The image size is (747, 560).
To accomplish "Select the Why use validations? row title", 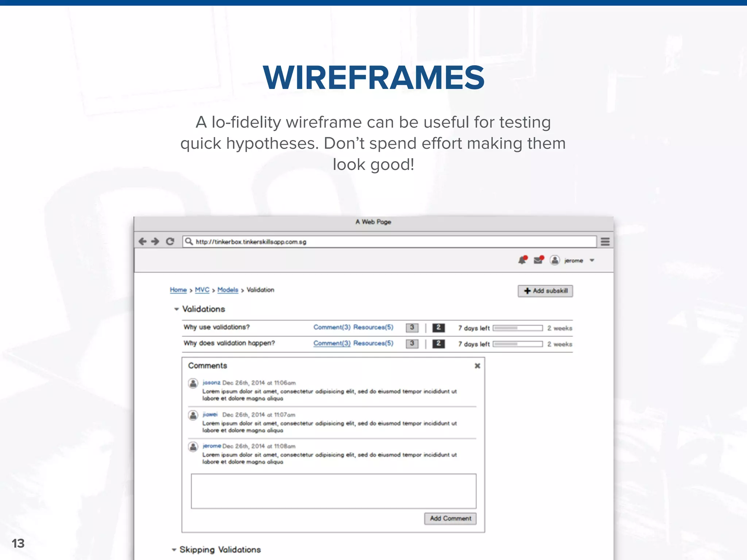I will click(x=217, y=327).
